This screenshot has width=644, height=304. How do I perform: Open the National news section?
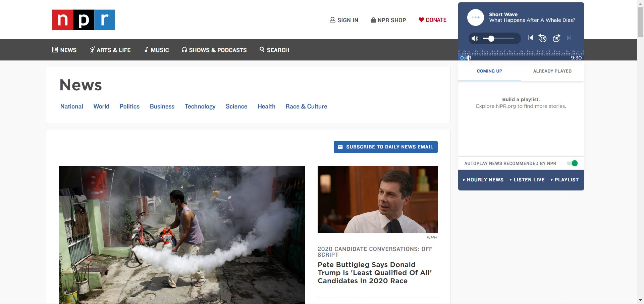click(x=72, y=106)
